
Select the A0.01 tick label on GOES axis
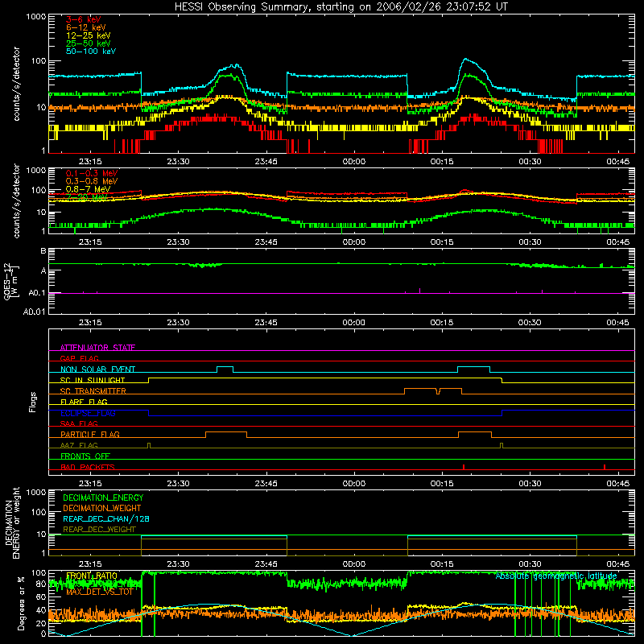(34, 312)
